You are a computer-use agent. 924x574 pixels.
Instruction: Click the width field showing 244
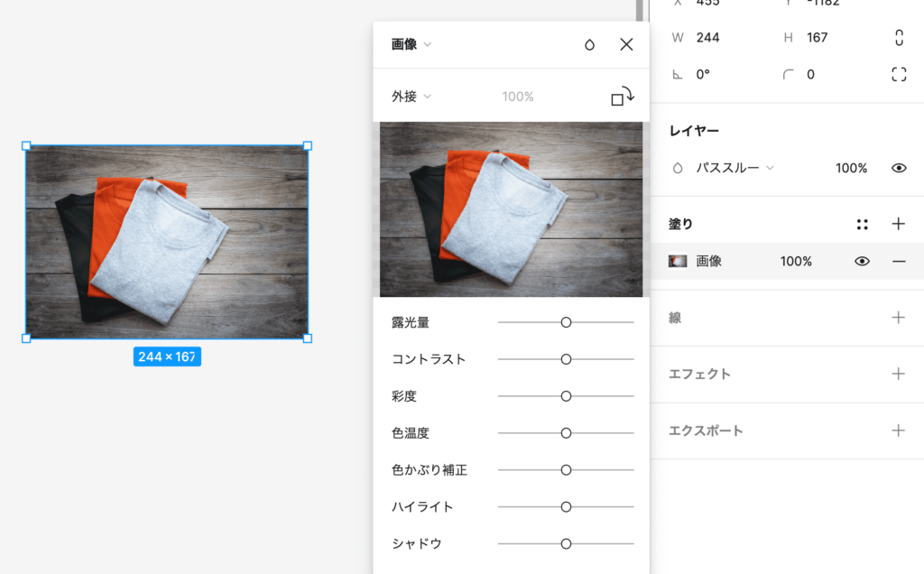pyautogui.click(x=708, y=38)
